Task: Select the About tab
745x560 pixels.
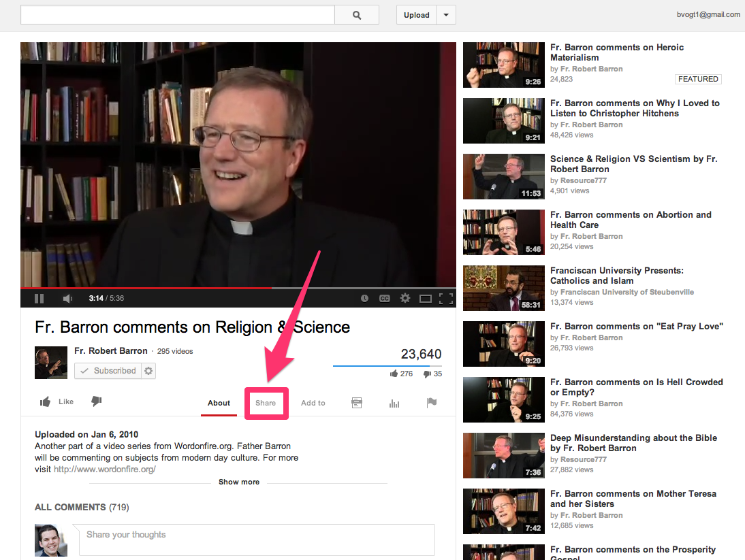Action: pyautogui.click(x=219, y=403)
